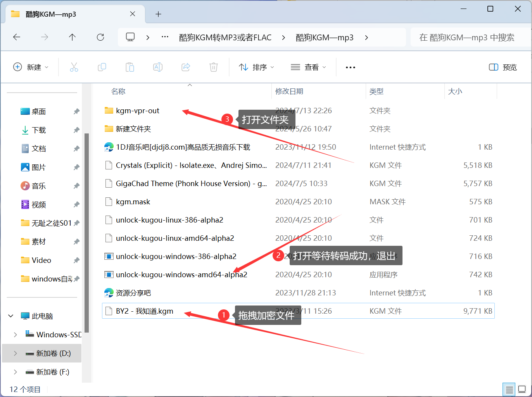
Task: Expand the 新加卷 (D:) drive node
Action: pyautogui.click(x=15, y=353)
